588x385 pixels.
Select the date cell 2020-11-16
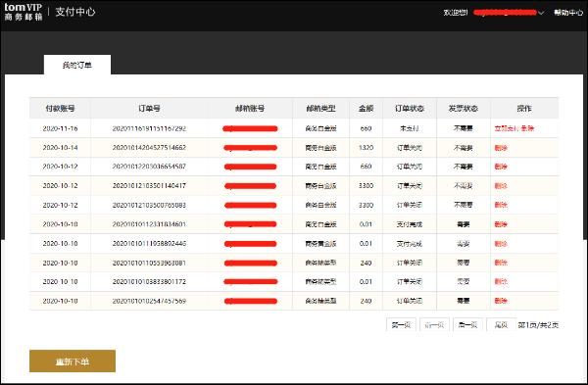[x=60, y=128]
